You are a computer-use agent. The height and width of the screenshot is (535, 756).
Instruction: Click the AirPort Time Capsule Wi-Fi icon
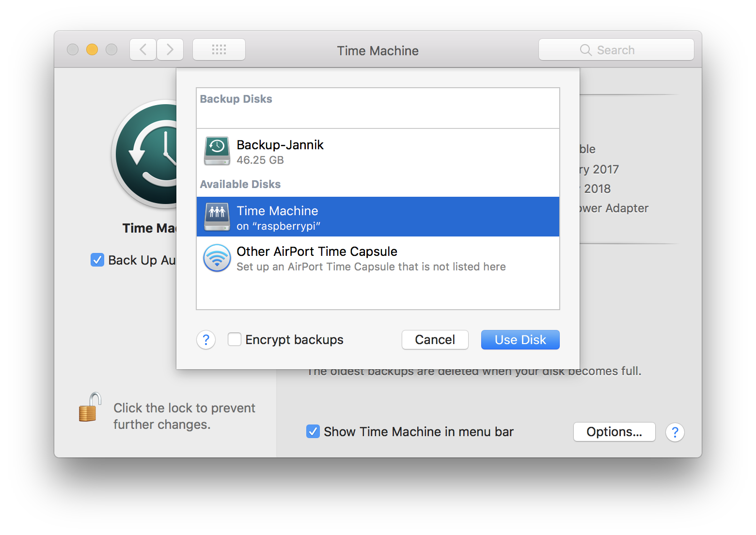pyautogui.click(x=217, y=258)
